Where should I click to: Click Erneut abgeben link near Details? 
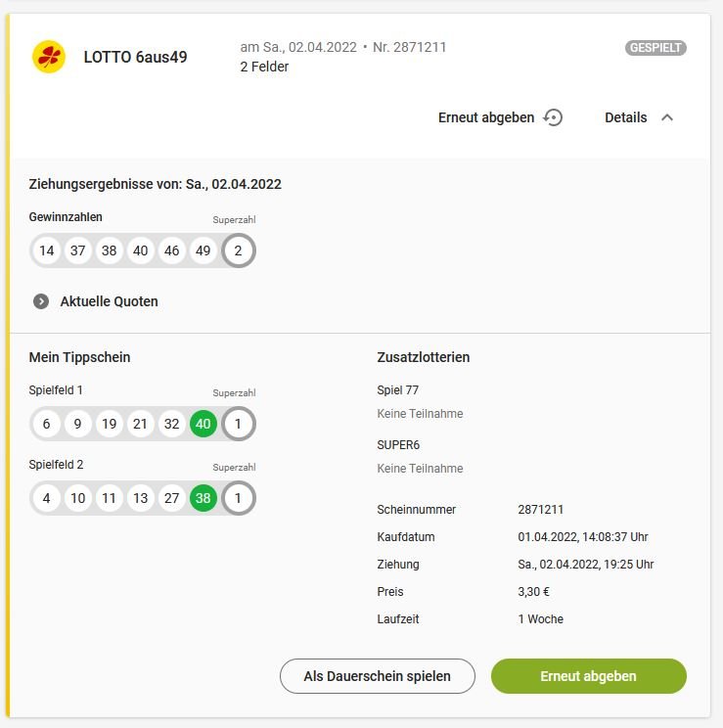(x=486, y=117)
